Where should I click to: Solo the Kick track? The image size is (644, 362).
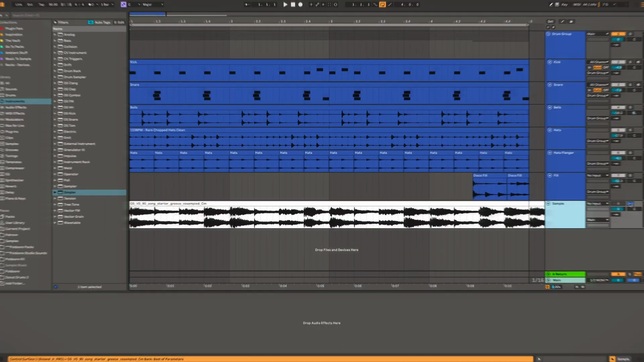(x=630, y=62)
